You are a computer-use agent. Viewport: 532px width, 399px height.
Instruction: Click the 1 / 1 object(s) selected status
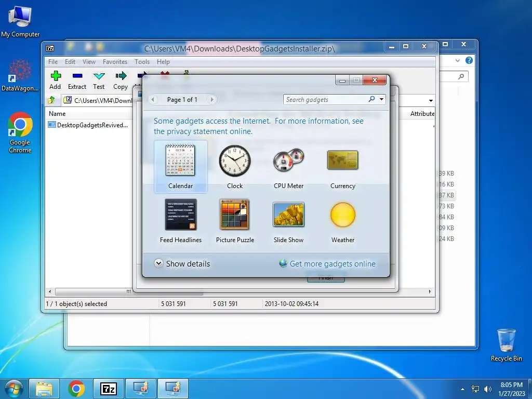point(76,303)
